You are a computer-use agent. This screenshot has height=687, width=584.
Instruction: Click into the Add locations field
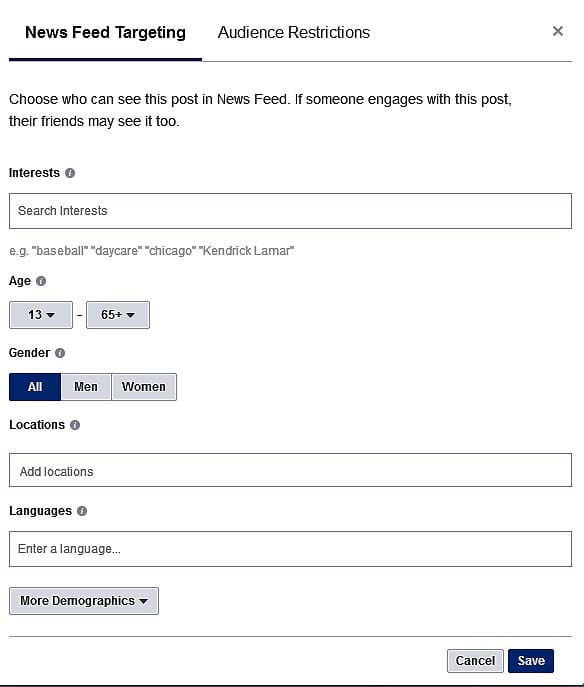click(x=290, y=470)
